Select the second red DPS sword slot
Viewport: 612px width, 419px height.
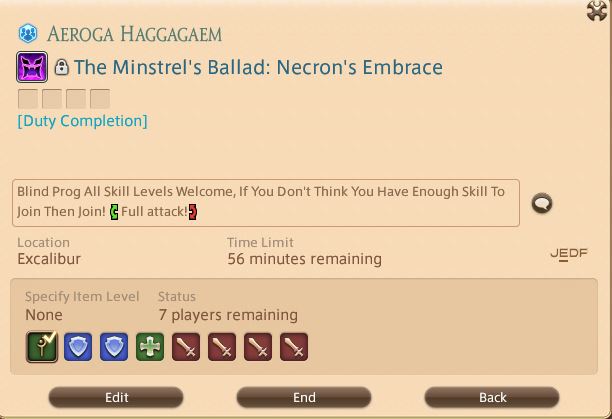222,347
